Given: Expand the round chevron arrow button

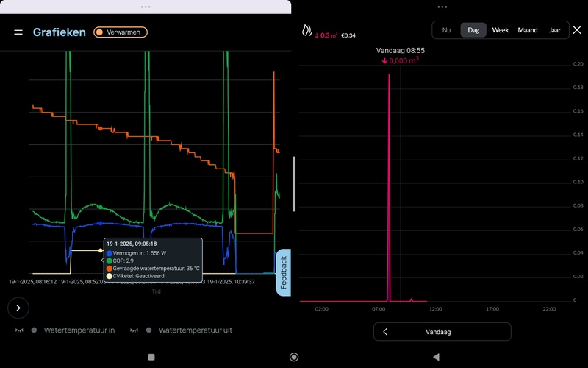Looking at the screenshot, I should 18,308.
